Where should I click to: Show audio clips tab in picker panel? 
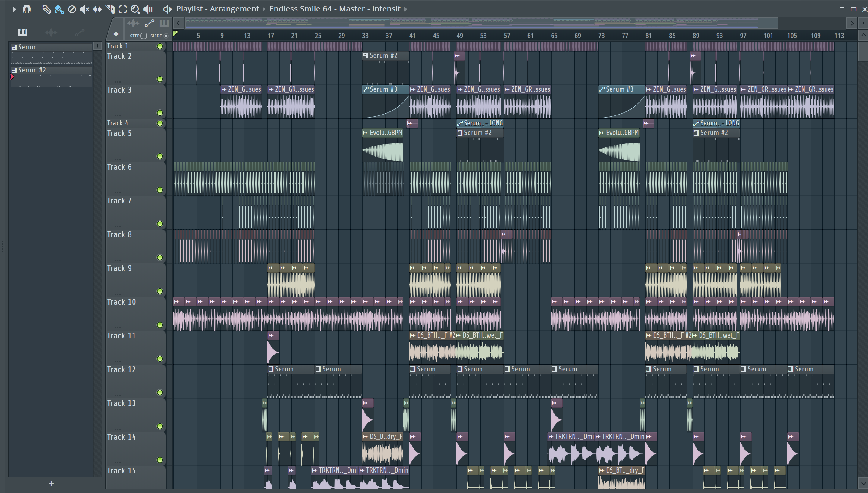click(x=51, y=32)
